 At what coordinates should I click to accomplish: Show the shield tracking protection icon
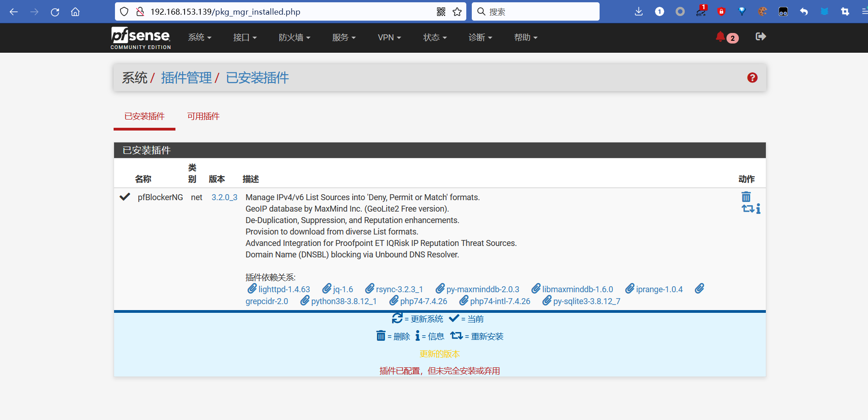coord(124,12)
